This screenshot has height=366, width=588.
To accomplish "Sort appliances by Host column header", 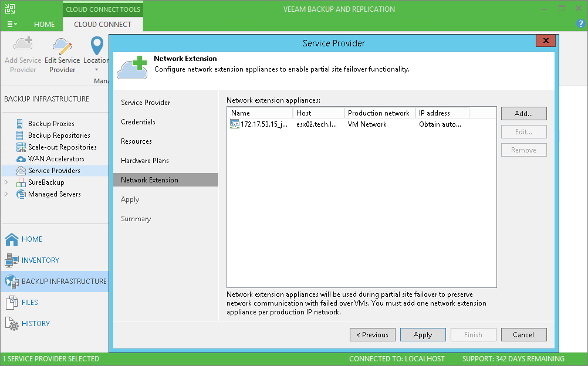I will 319,113.
